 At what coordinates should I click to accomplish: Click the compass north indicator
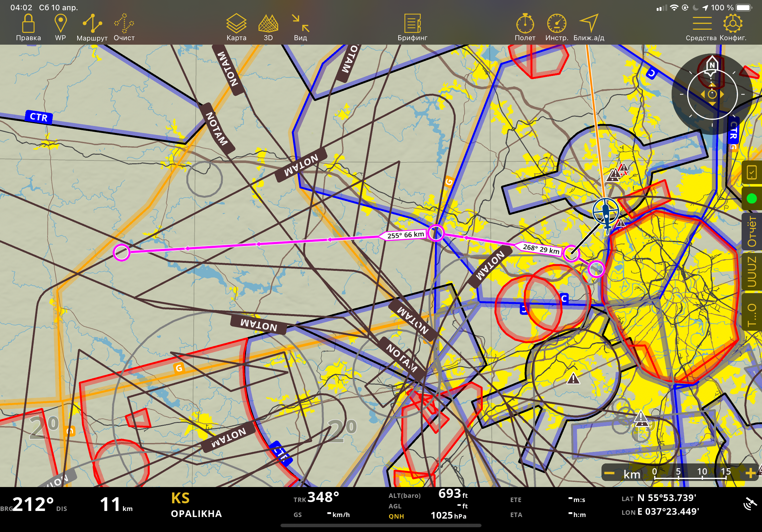[712, 66]
